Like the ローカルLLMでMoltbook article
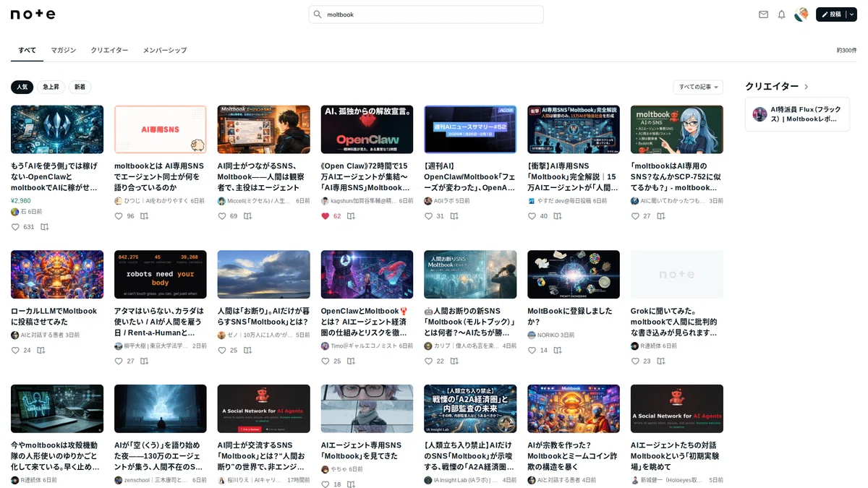The height and width of the screenshot is (488, 868). pos(15,351)
